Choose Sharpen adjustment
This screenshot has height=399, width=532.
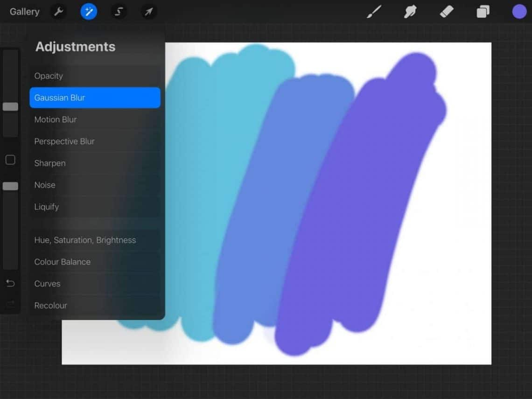(95, 163)
